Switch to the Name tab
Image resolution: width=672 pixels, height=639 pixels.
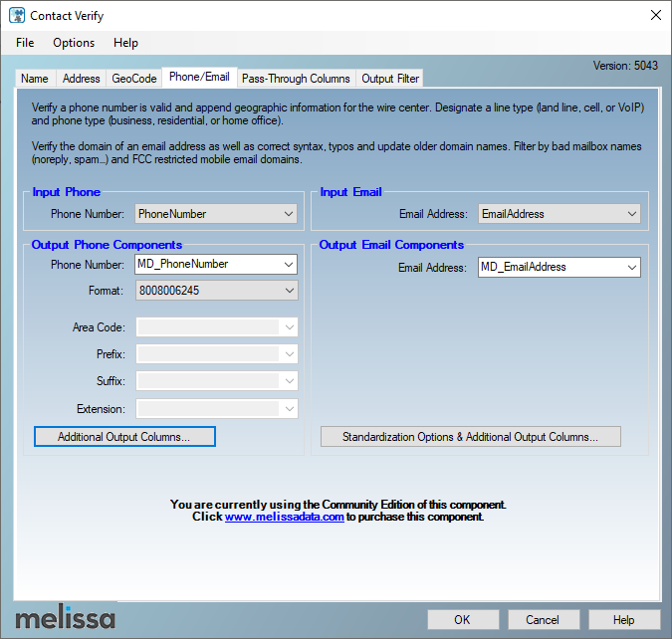pyautogui.click(x=35, y=79)
